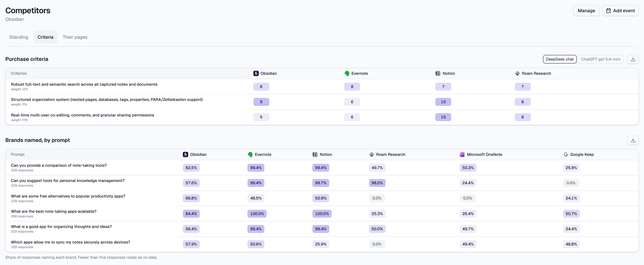Click the Microsoft OneNote logo icon
644x265 pixels.
point(462,155)
